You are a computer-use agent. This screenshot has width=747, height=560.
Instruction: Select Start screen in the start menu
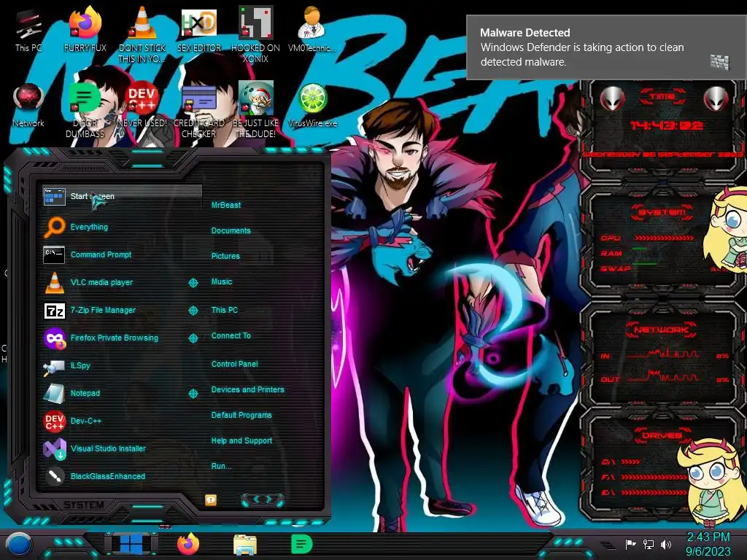(122, 196)
